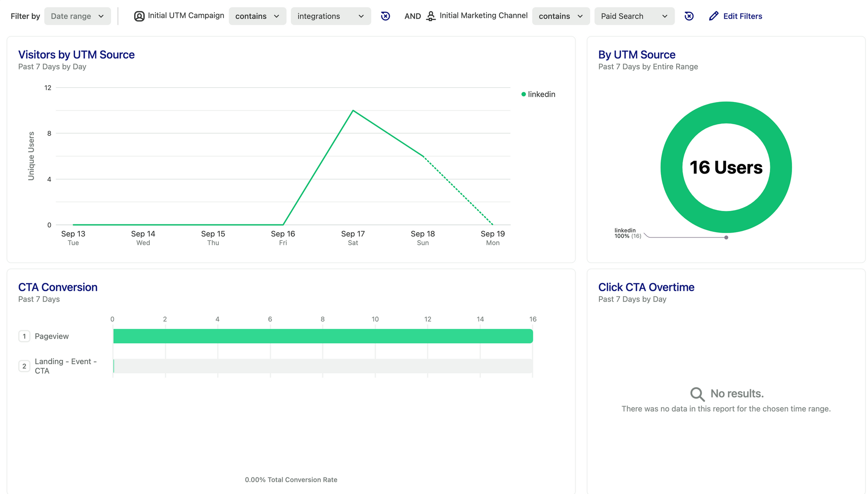This screenshot has width=868, height=494.
Task: Remove the Initial Marketing Channel filter
Action: [689, 16]
